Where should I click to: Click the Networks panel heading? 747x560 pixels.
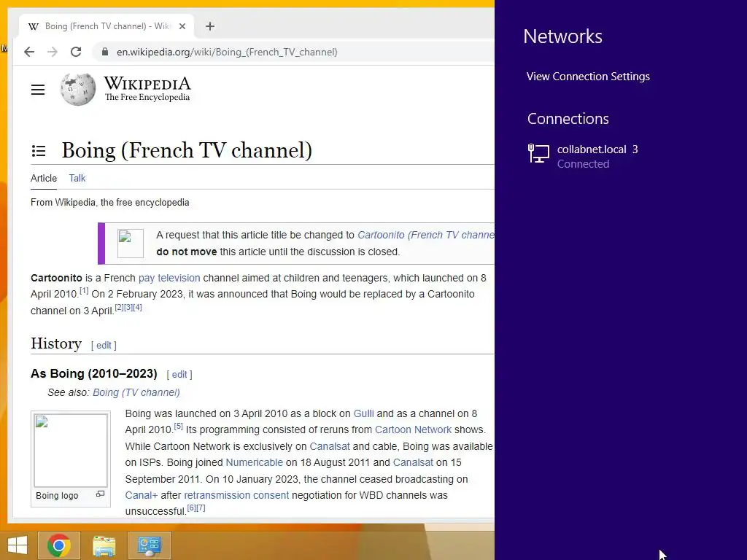point(562,36)
